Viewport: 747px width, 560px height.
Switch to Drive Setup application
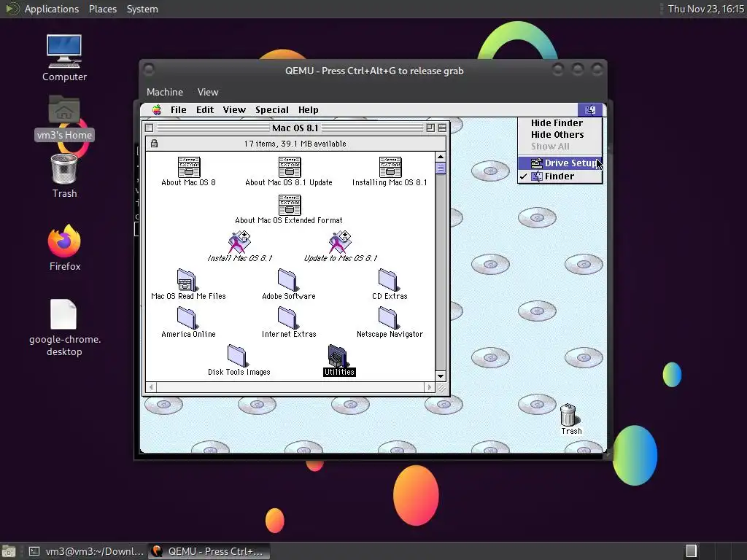click(x=560, y=163)
